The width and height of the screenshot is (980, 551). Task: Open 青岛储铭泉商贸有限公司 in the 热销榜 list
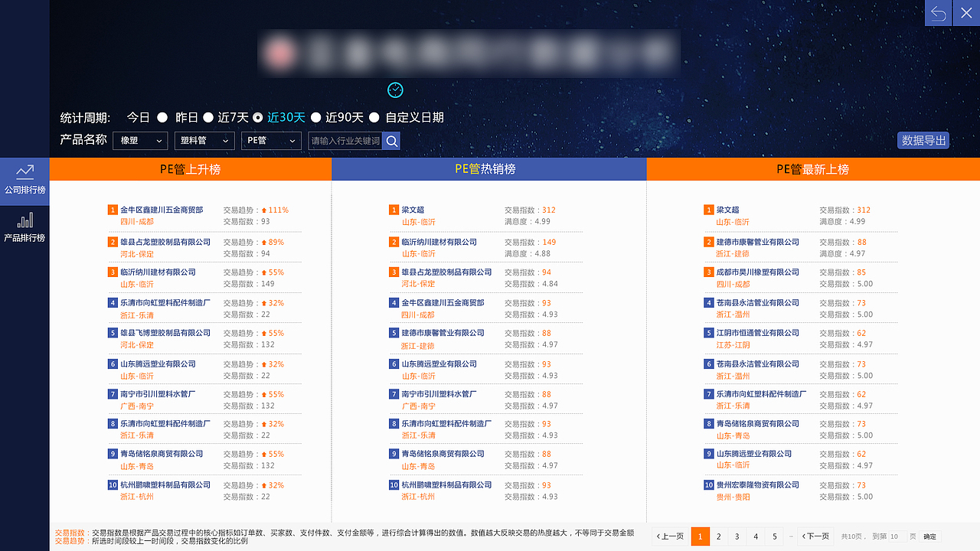coord(443,454)
